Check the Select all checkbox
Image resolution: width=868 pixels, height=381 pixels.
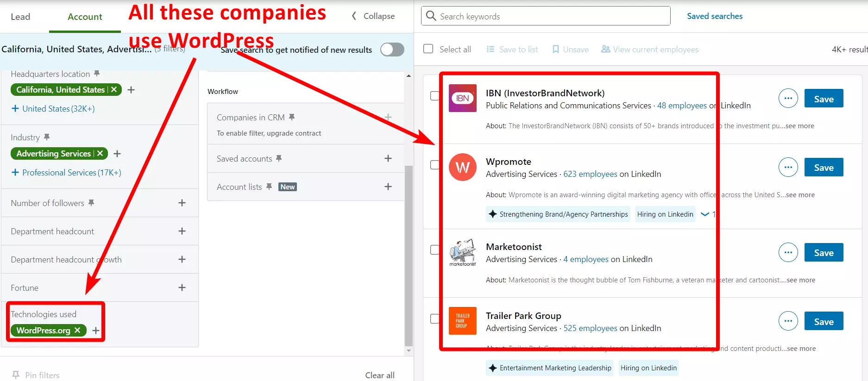click(x=428, y=49)
